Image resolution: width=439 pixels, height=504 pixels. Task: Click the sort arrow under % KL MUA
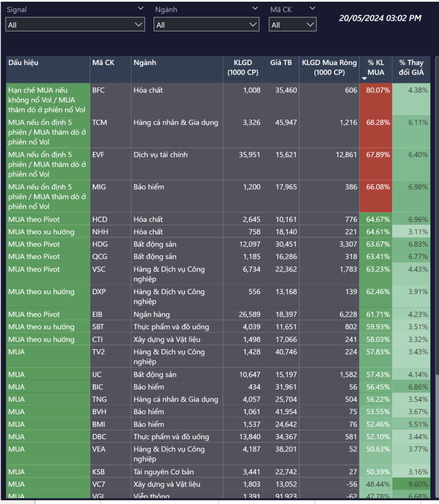(x=364, y=79)
